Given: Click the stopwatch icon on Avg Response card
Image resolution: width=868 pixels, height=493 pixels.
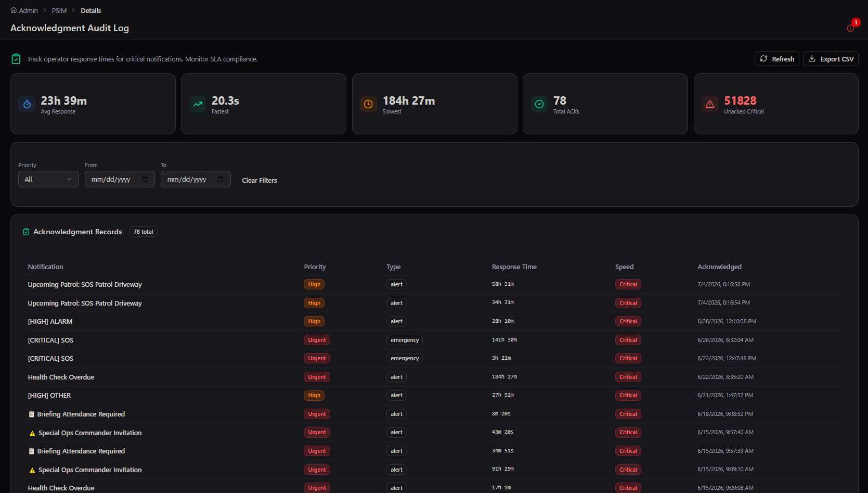Looking at the screenshot, I should click(x=27, y=104).
